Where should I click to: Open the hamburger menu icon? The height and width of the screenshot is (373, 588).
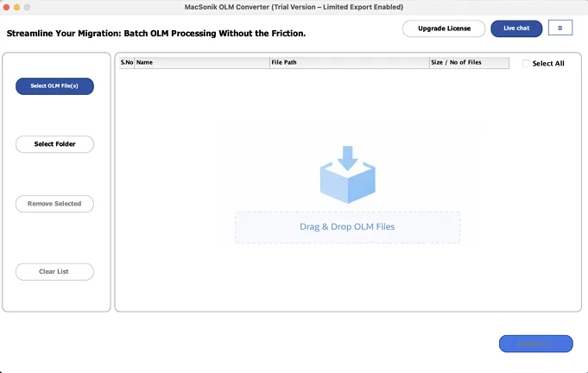point(560,28)
